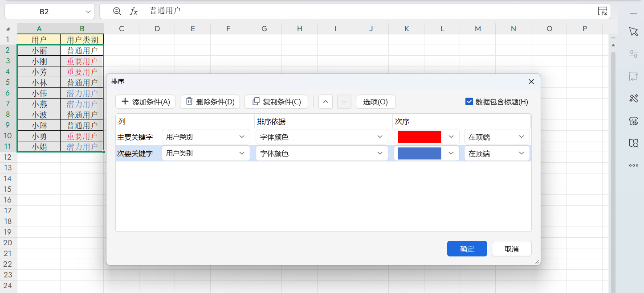Click the fx icon at the far right of the formula bar

point(603,11)
